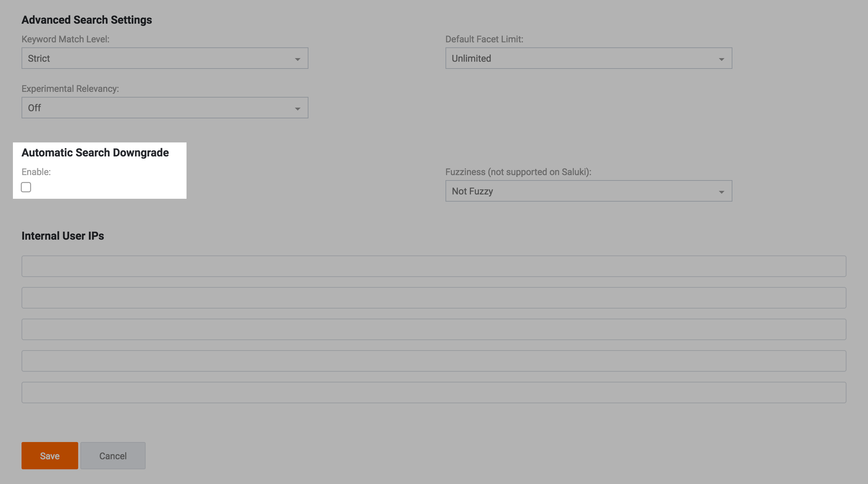
Task: Select the second Internal User IPs field
Action: coord(434,298)
